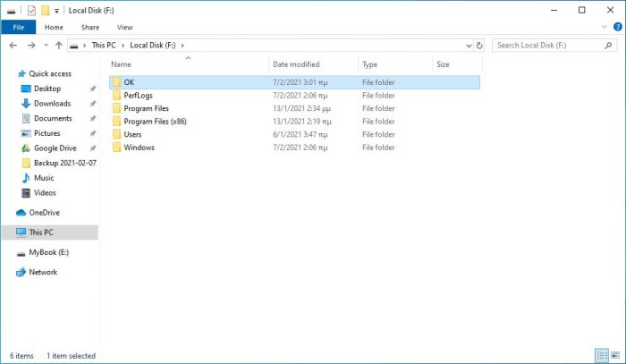Click the New Folder icon in title bar
The image size is (626, 364).
46,10
